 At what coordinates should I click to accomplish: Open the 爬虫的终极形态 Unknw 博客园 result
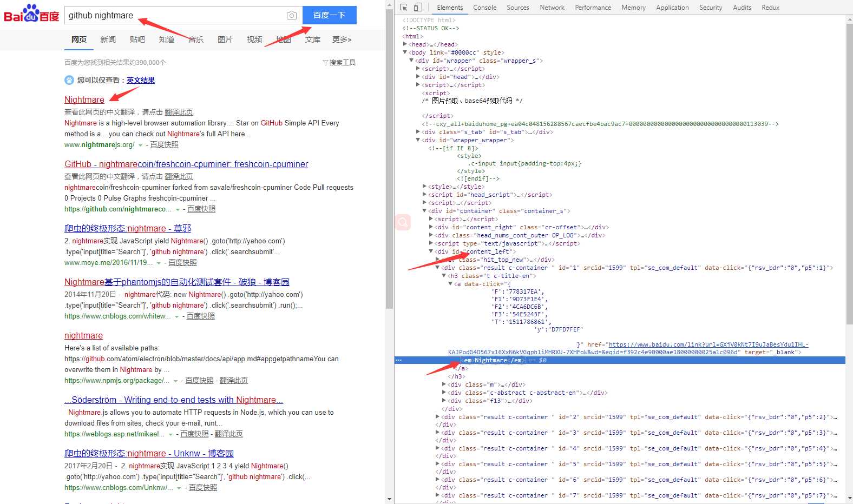coord(149,453)
